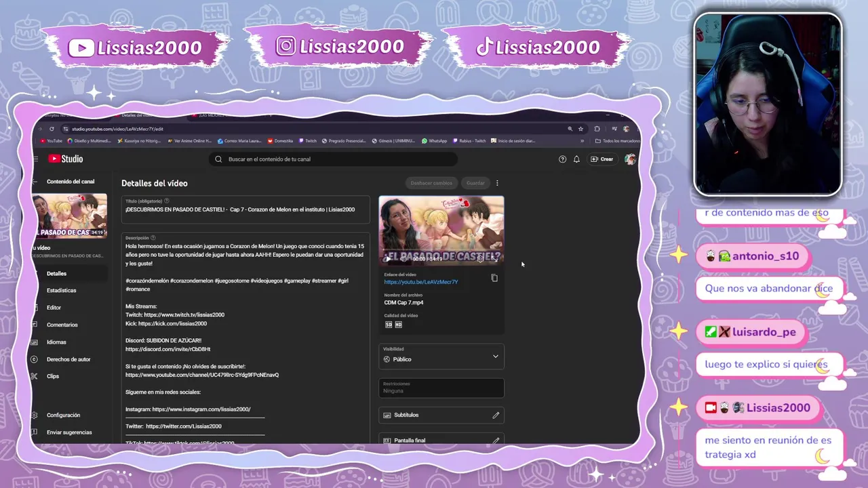This screenshot has width=868, height=488.
Task: Edit Pantalla final with pencil icon
Action: 496,441
